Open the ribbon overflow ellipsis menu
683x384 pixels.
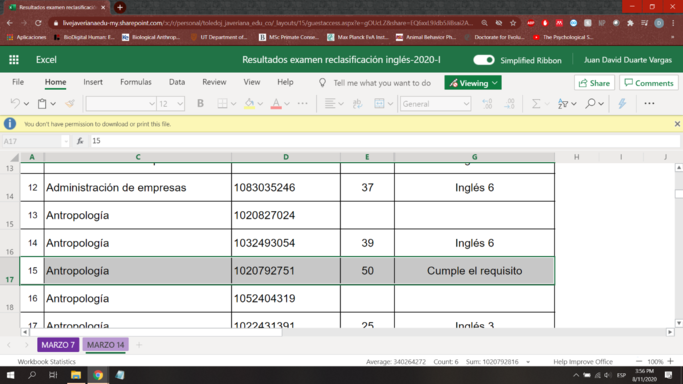649,103
